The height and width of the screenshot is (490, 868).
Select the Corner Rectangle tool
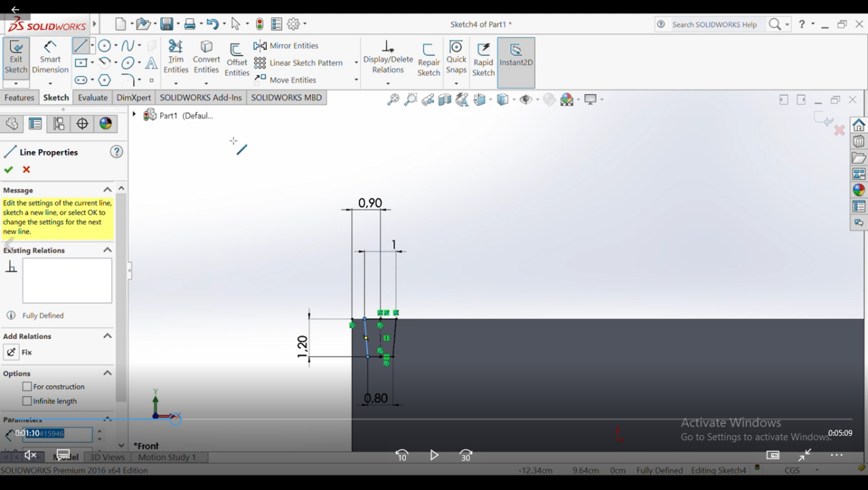81,63
